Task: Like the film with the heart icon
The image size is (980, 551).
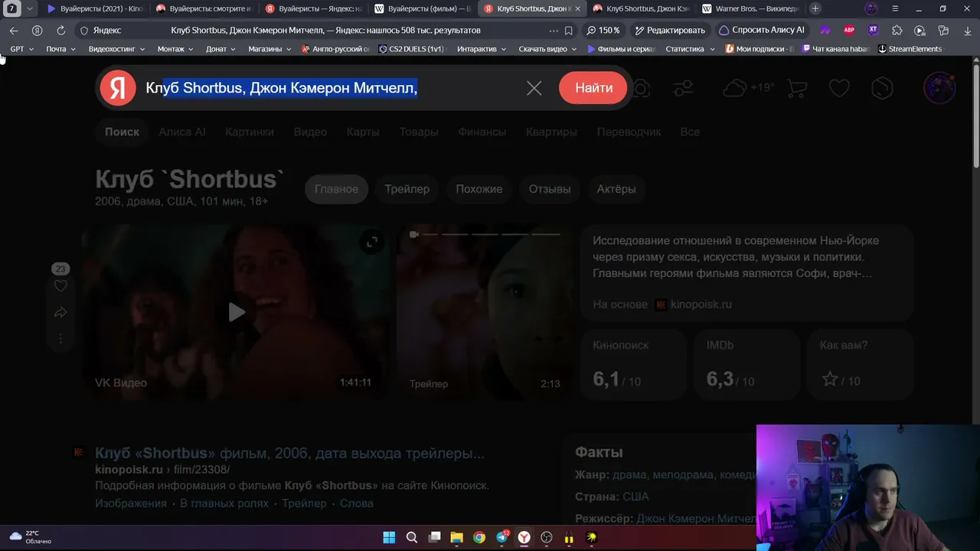Action: [x=60, y=285]
